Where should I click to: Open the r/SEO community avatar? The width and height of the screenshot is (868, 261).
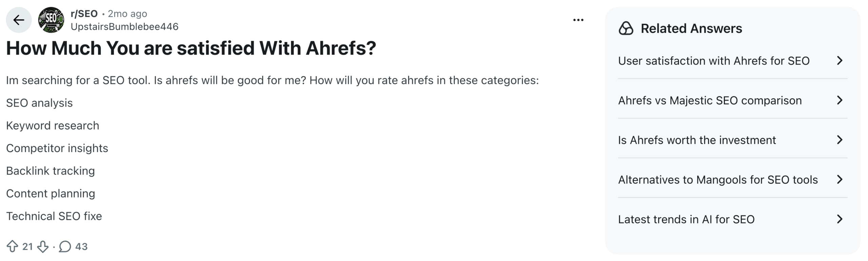[51, 20]
